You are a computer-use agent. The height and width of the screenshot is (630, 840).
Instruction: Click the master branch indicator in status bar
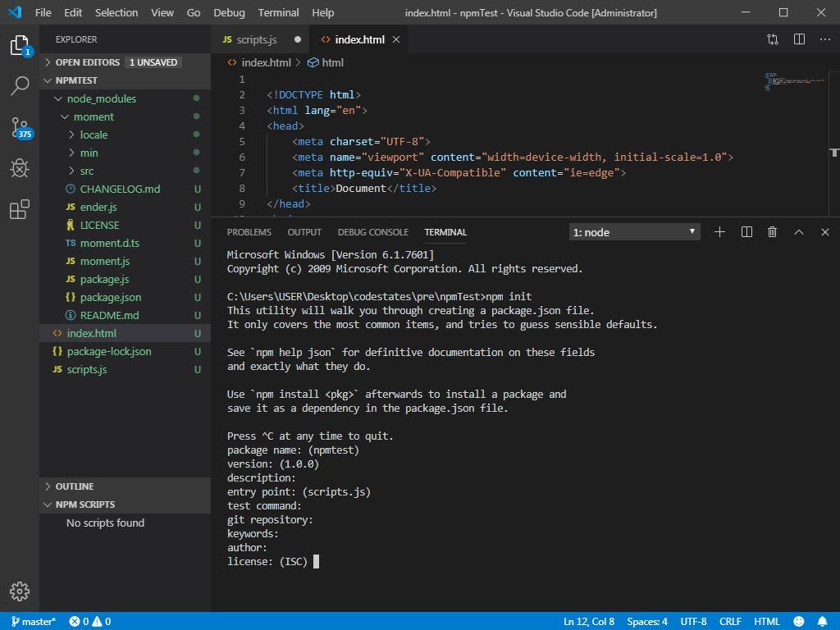(33, 622)
